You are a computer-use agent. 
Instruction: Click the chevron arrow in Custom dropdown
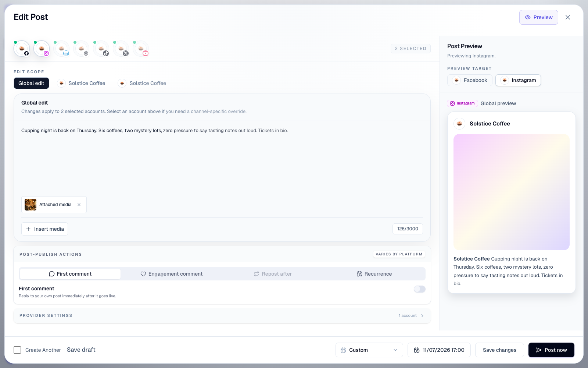point(395,350)
